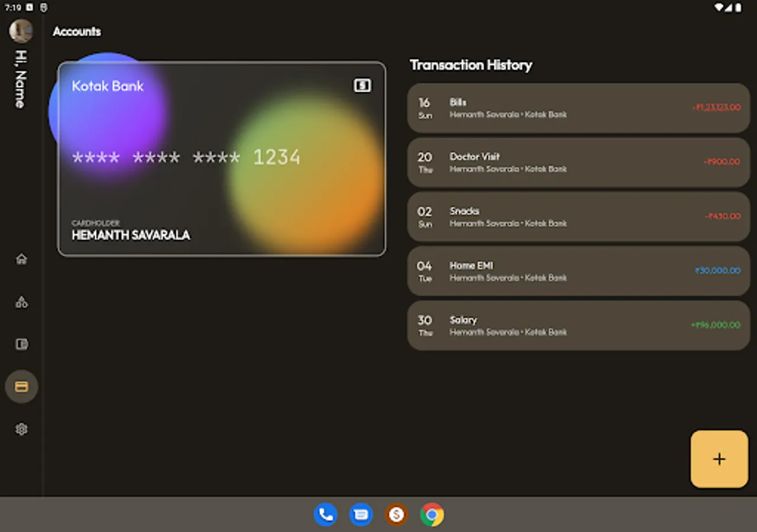
Task: Open the Home icon in sidebar
Action: 21,259
